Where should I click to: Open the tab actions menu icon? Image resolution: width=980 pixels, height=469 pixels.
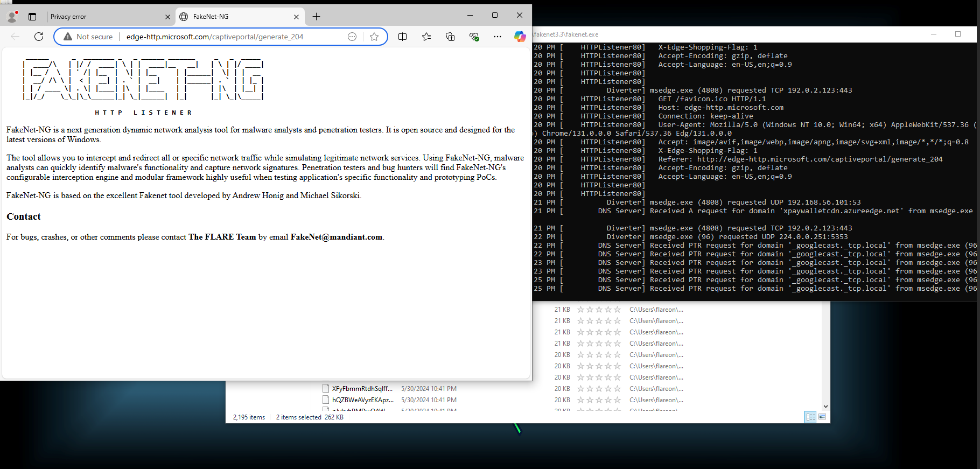[x=32, y=17]
